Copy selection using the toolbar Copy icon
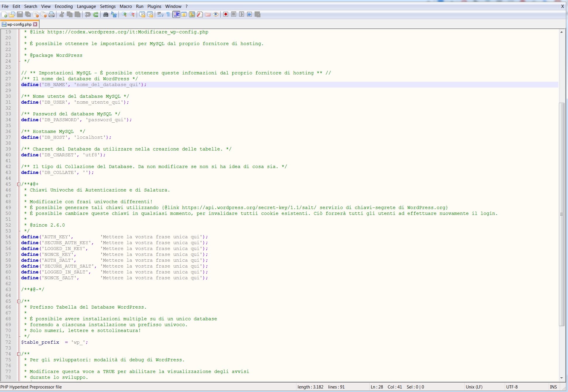 click(x=70, y=14)
